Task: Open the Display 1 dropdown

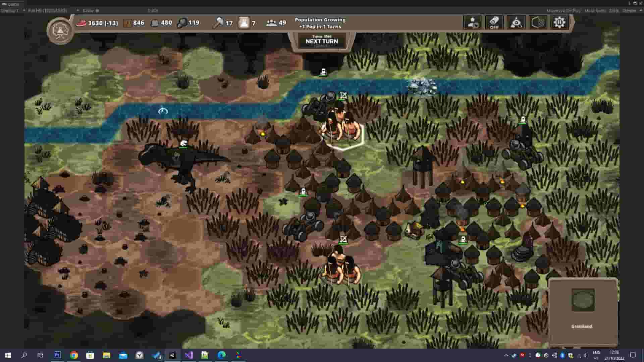Action: click(x=13, y=10)
